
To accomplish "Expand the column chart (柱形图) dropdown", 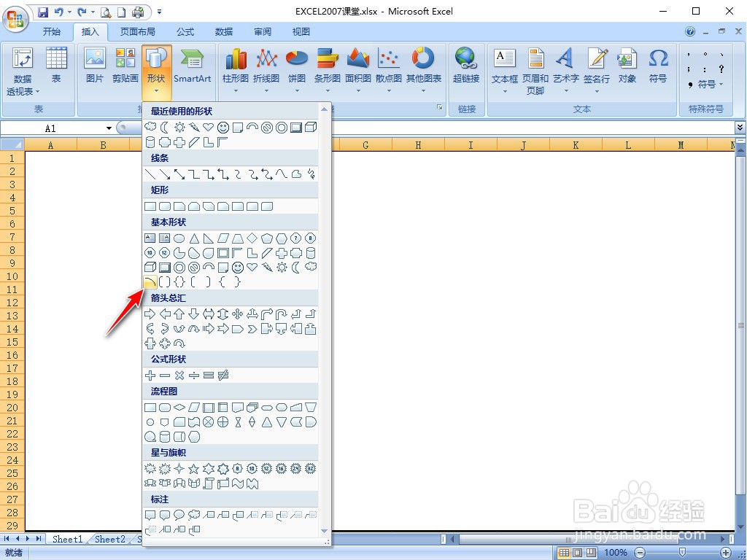I will [236, 90].
